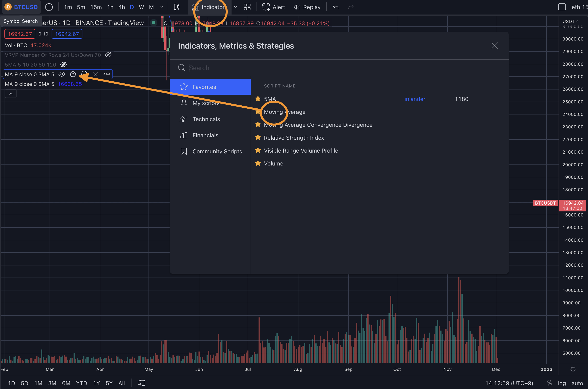Show the hidden VRVP indicator
This screenshot has width=588, height=389.
tap(108, 55)
